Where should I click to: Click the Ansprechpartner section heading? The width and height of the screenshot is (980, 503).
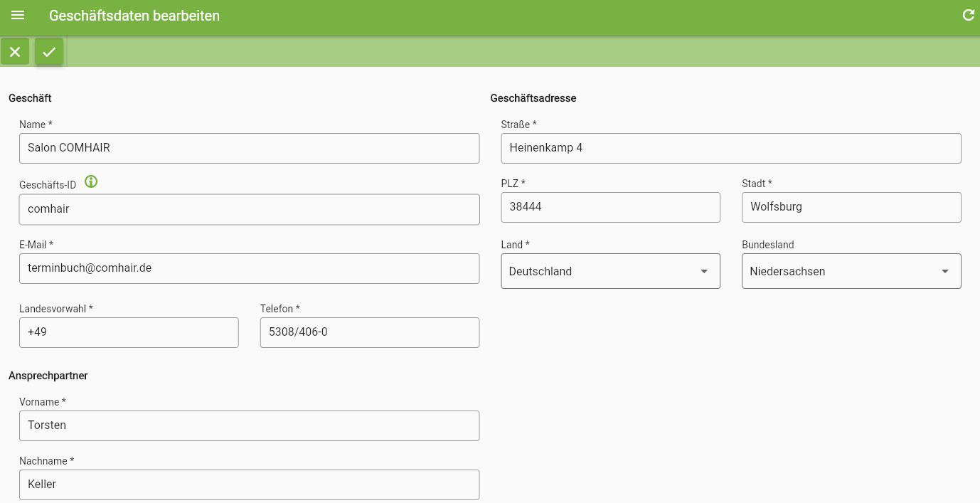48,376
